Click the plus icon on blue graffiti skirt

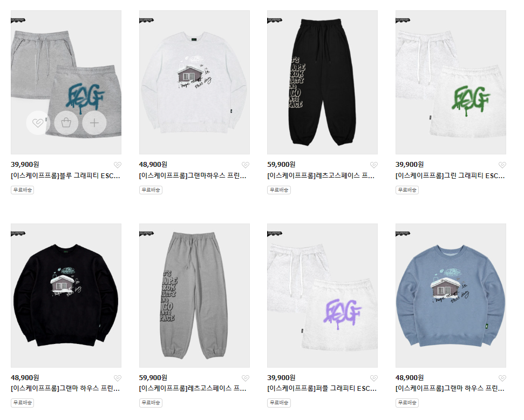[x=94, y=123]
